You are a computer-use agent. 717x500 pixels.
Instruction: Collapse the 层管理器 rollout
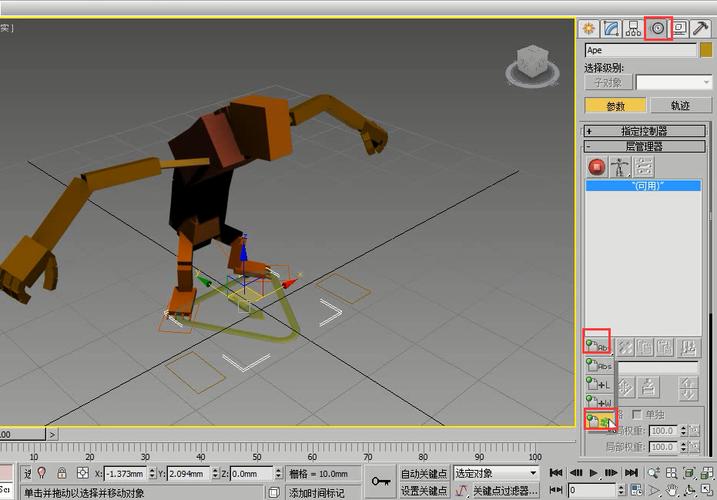click(645, 147)
